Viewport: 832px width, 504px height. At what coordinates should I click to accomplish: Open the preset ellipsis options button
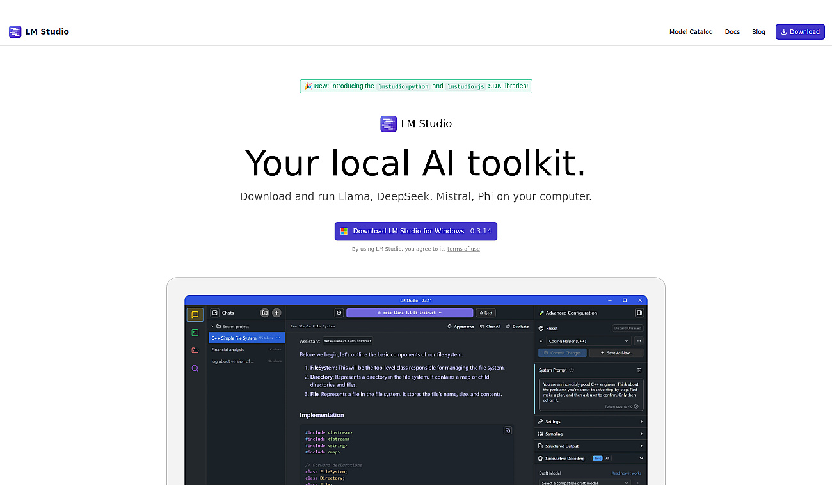639,341
